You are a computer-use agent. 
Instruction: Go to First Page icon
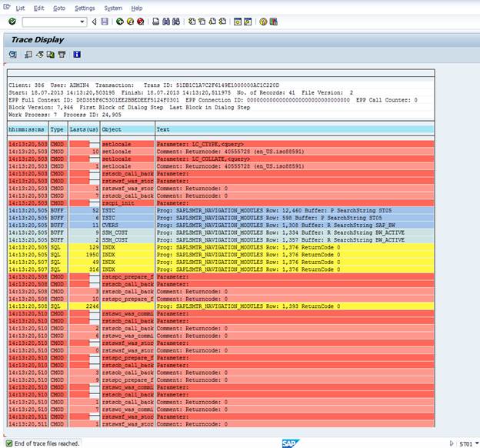[192, 22]
